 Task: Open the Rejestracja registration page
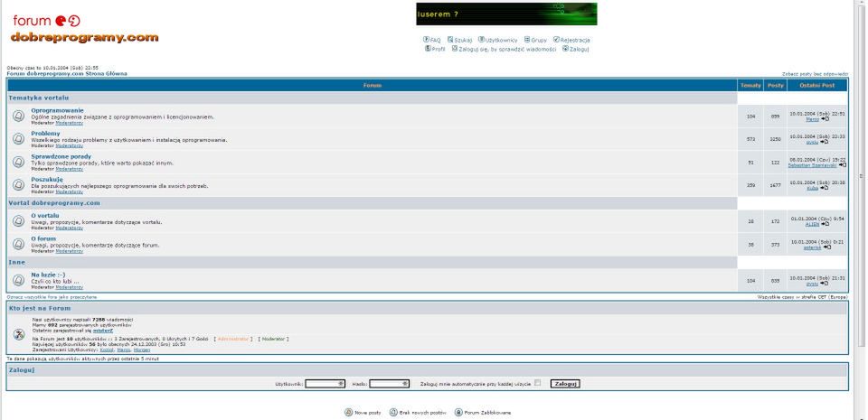[575, 41]
